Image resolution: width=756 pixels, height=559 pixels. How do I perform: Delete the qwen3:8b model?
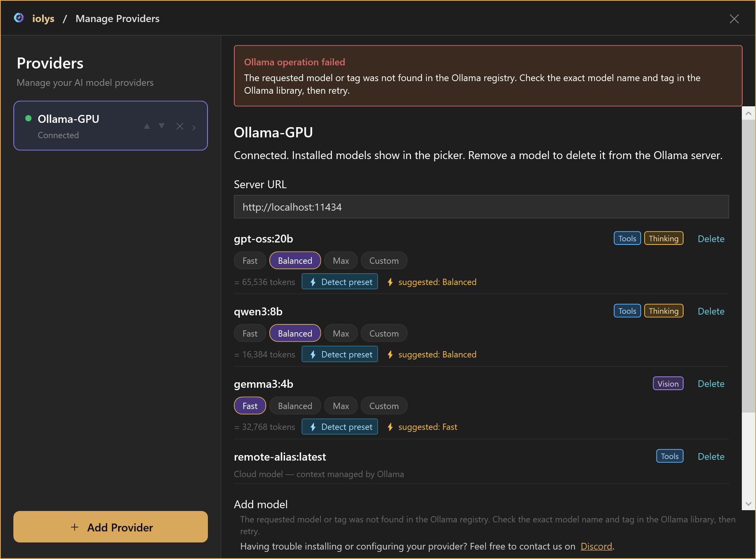point(711,311)
